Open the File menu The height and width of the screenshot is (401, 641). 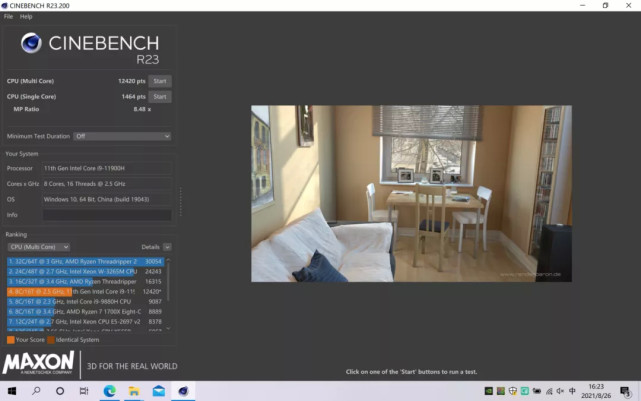(x=8, y=16)
